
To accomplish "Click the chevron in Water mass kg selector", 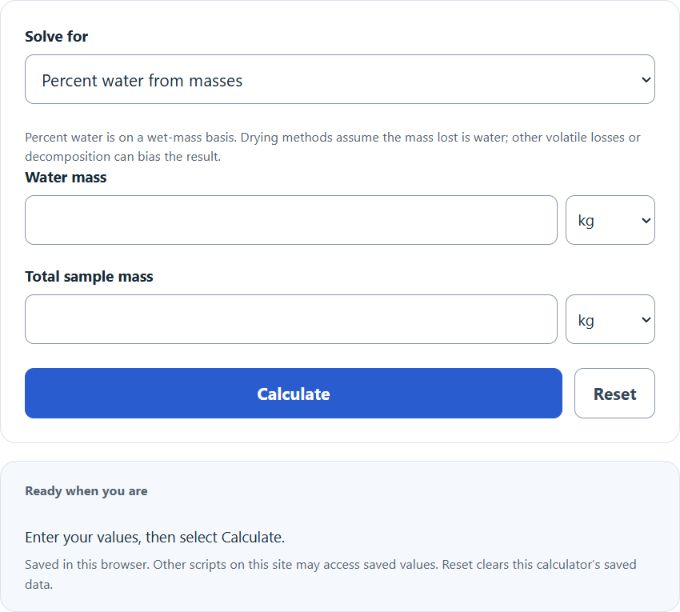I will pyautogui.click(x=646, y=221).
